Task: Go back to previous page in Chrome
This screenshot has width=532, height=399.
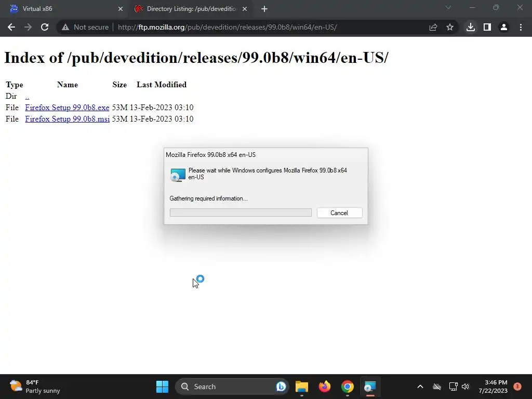Action: coord(11,27)
